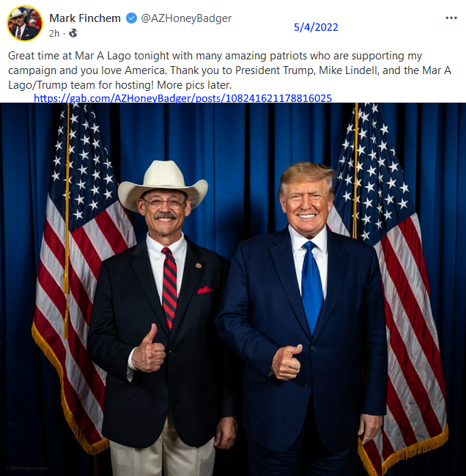The image size is (466, 476).
Task: Click the 2h post timestamp
Action: point(54,33)
